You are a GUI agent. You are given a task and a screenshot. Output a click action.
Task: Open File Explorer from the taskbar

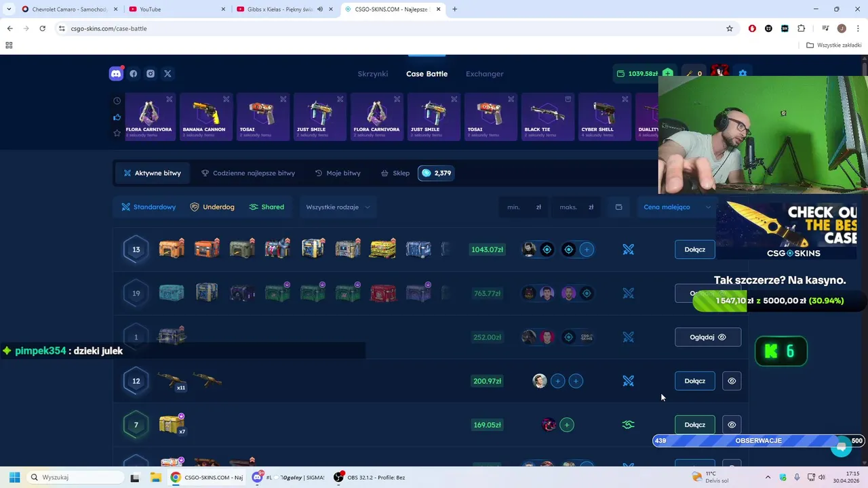tap(156, 477)
